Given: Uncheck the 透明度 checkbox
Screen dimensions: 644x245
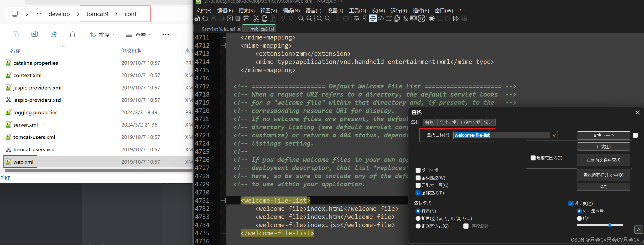Looking at the screenshot, I should click(x=571, y=203).
